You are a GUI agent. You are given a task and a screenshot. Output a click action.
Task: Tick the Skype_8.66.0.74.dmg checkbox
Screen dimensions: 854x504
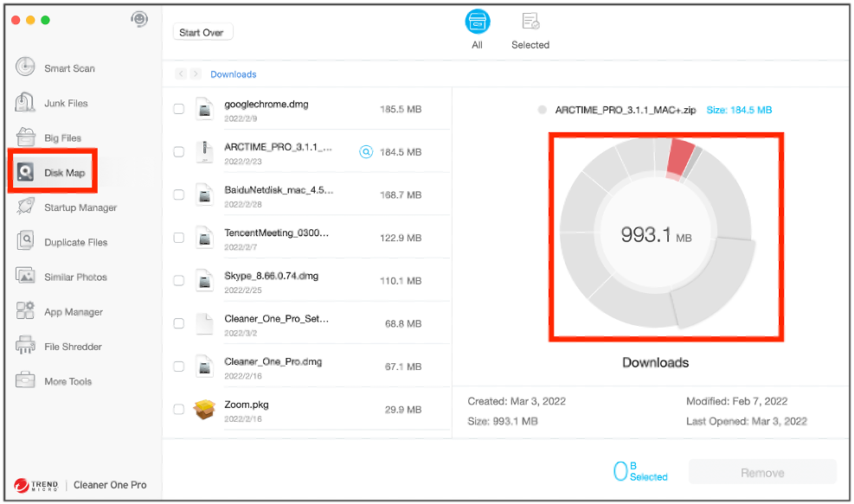pyautogui.click(x=178, y=281)
